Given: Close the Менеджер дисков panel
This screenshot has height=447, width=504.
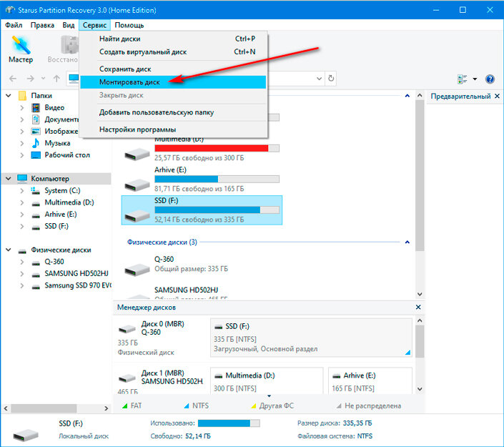Looking at the screenshot, I should point(418,307).
